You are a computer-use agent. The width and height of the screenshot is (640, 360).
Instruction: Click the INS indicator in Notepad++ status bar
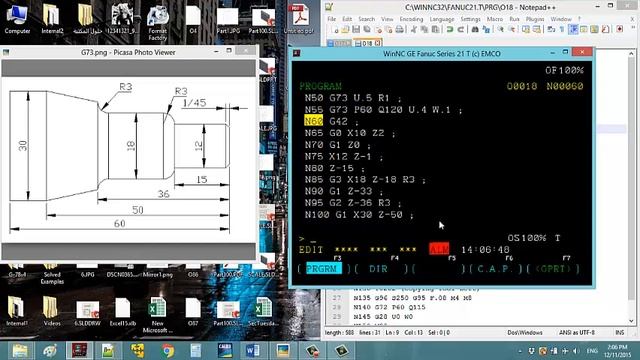point(619,333)
